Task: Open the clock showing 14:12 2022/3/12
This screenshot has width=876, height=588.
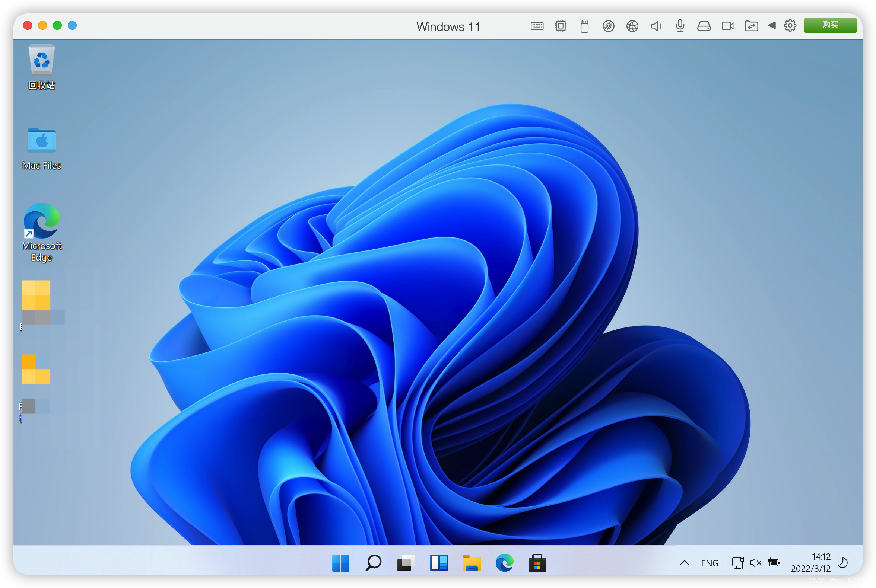Action: click(810, 562)
